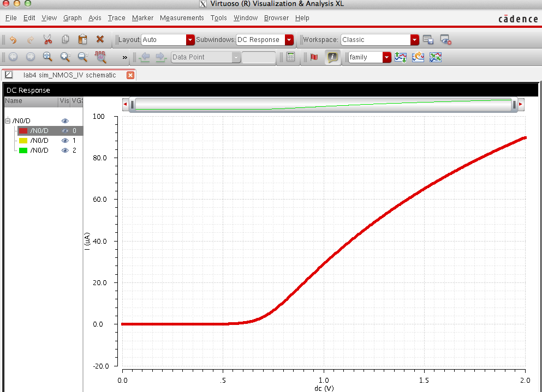Click the scissors Cut icon
This screenshot has height=392, width=542.
click(x=47, y=39)
